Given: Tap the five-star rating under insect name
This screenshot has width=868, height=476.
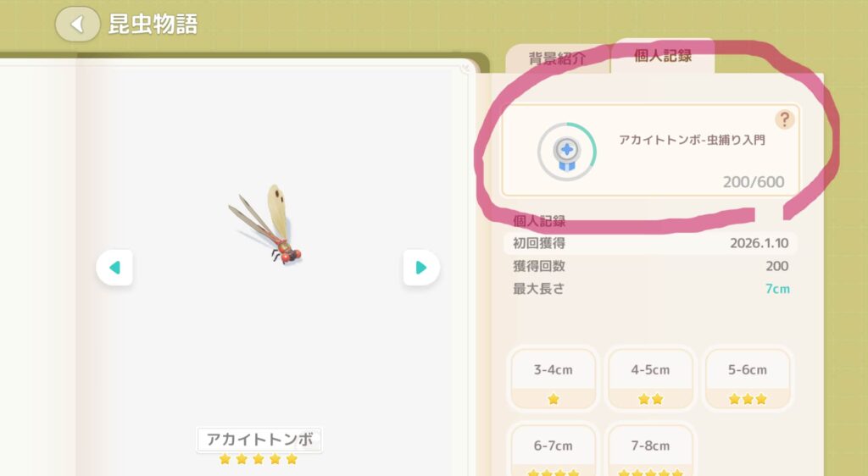Looking at the screenshot, I should tap(259, 459).
